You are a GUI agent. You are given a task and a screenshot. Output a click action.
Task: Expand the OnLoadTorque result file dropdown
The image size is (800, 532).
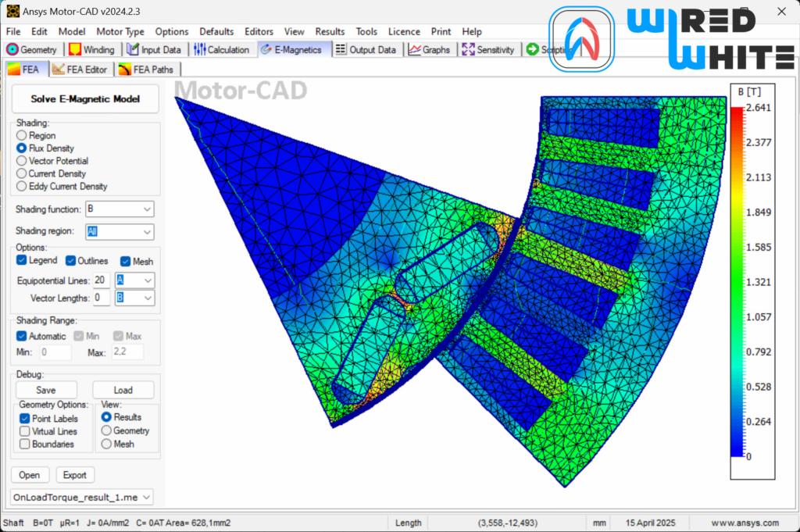146,498
